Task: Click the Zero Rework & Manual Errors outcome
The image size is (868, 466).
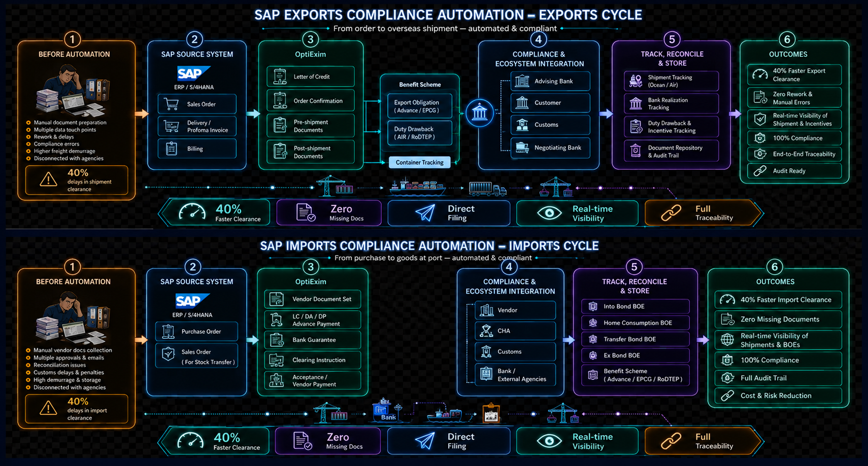Action: click(x=794, y=98)
